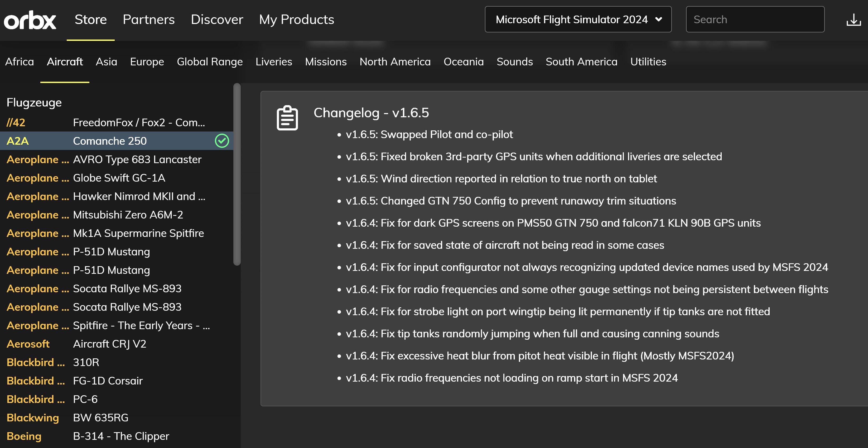Select Blackwing BW 635RG

pyautogui.click(x=117, y=418)
